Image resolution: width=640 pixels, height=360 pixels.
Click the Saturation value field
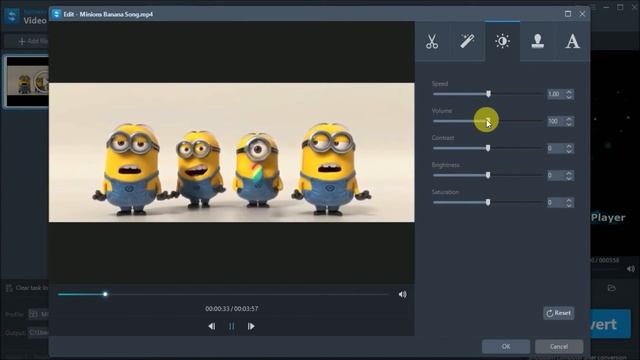(556, 202)
